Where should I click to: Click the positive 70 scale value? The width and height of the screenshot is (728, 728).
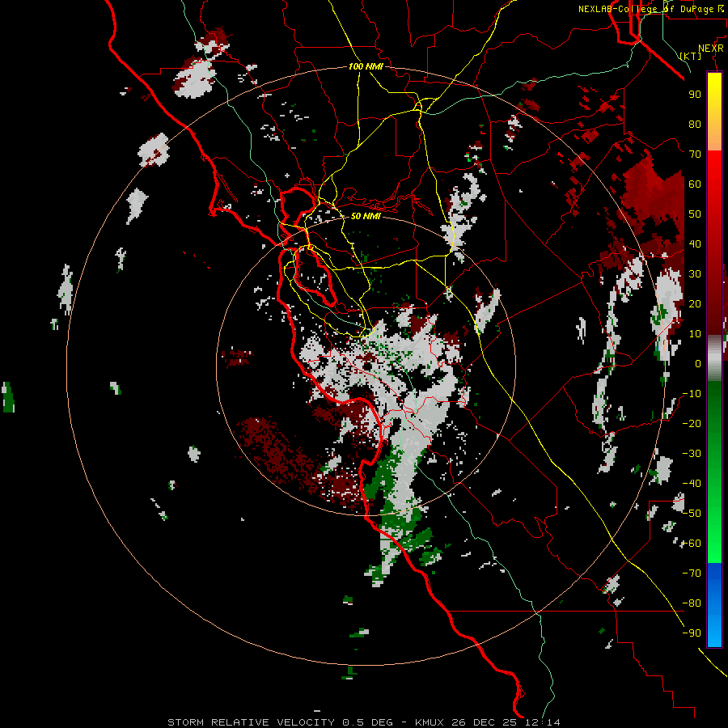coord(695,154)
